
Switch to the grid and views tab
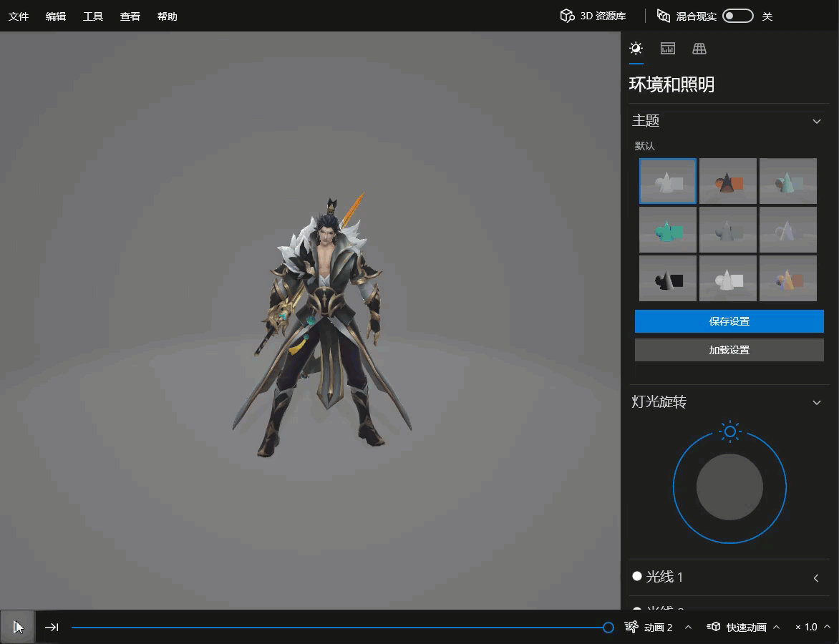tap(699, 49)
